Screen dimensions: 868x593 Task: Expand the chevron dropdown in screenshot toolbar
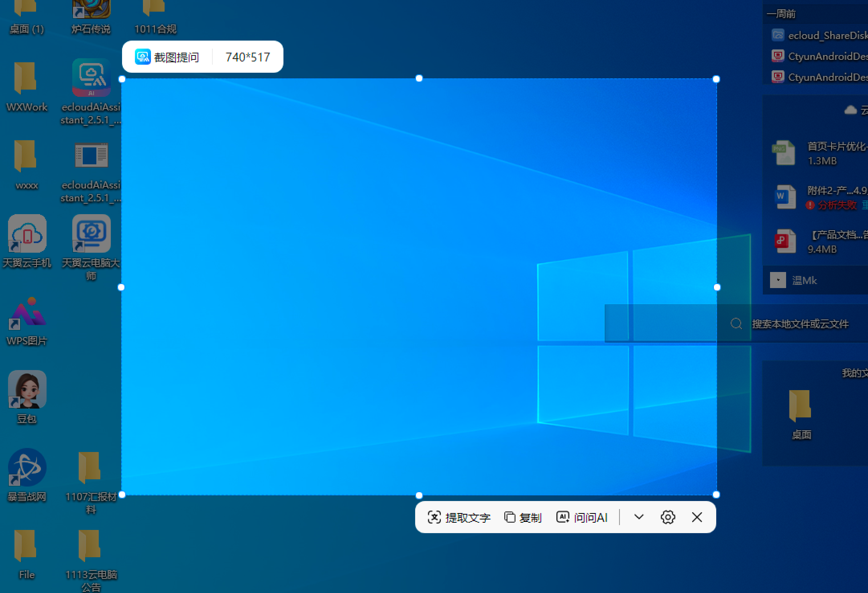pos(639,517)
